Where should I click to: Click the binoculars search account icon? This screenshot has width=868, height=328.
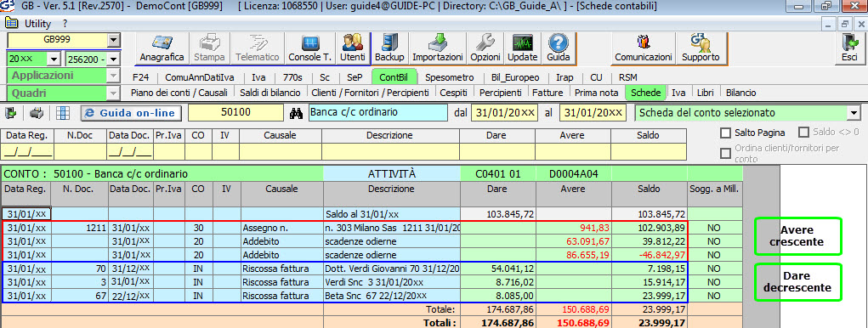point(296,113)
